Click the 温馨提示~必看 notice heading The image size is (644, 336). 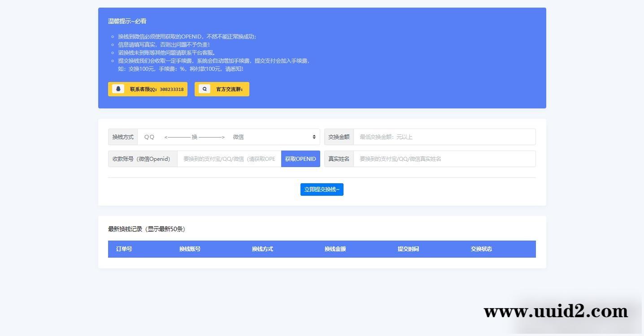point(127,21)
